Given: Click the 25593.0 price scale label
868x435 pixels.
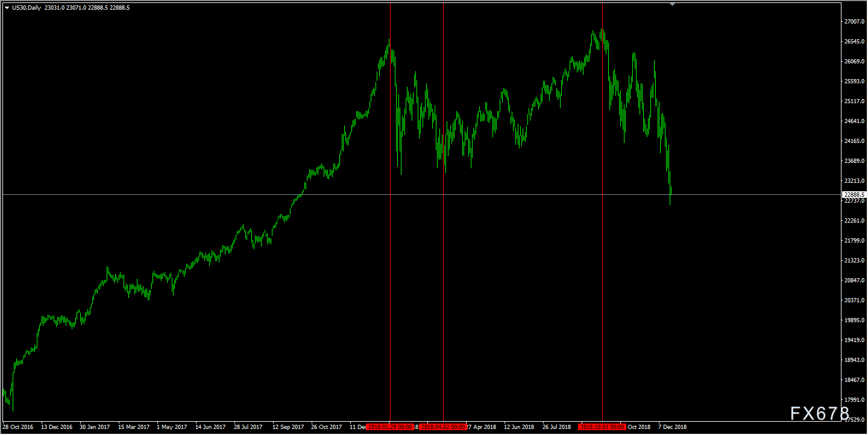Looking at the screenshot, I should pos(854,81).
